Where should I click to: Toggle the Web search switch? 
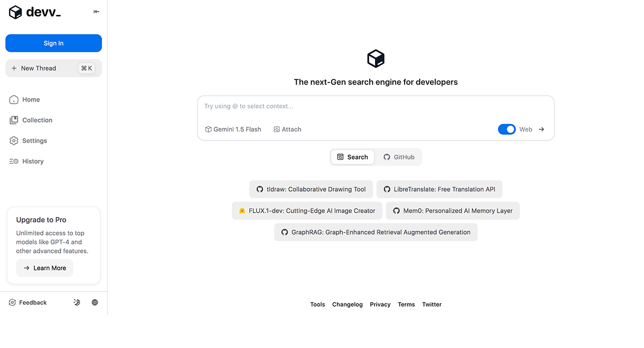(x=507, y=129)
